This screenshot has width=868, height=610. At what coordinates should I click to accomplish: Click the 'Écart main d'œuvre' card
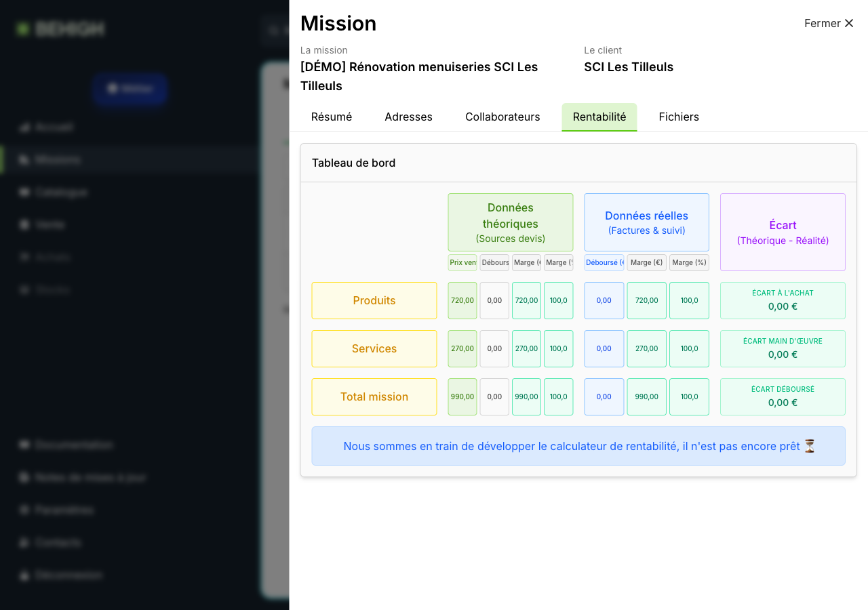(x=783, y=348)
